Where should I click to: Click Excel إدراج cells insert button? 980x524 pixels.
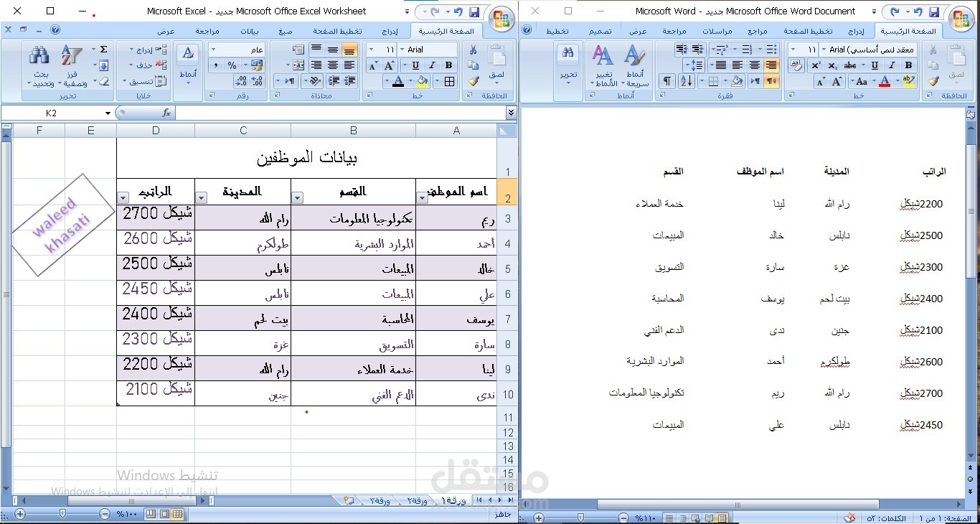(x=149, y=50)
